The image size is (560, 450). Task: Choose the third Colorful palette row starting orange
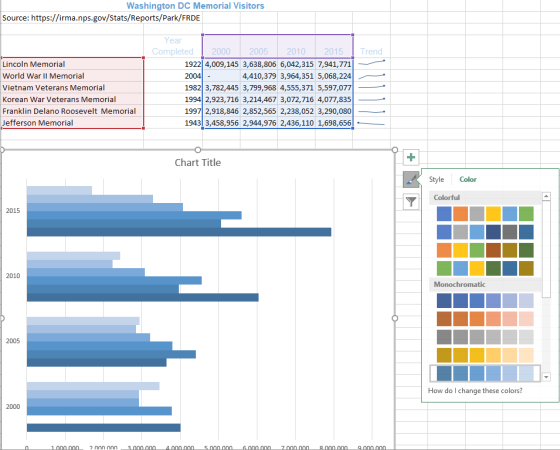[x=485, y=250]
